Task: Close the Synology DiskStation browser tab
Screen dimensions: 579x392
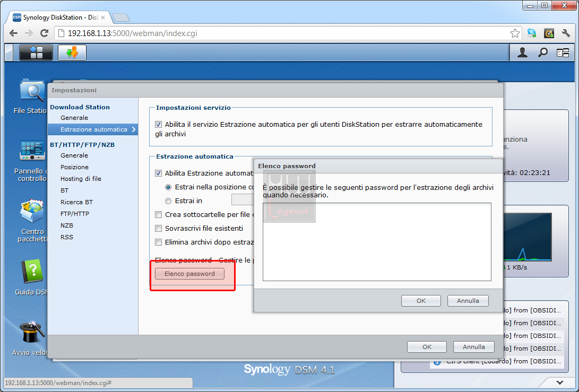Action: pos(103,18)
